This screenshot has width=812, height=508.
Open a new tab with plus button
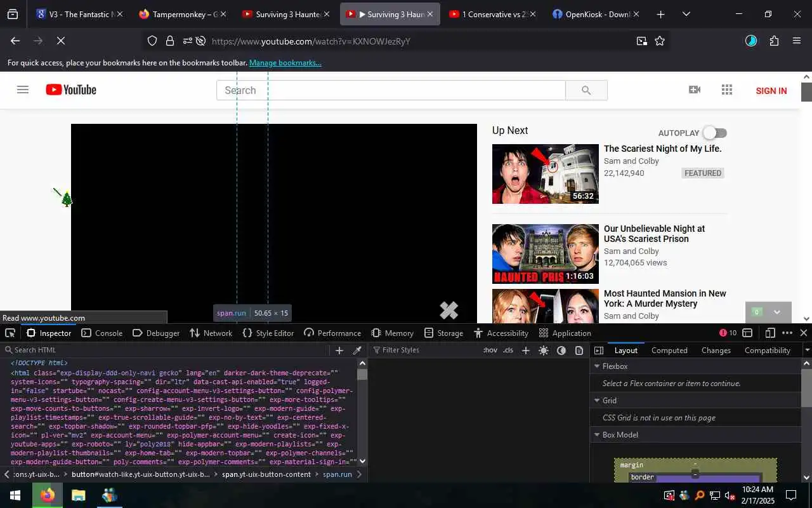[660, 14]
